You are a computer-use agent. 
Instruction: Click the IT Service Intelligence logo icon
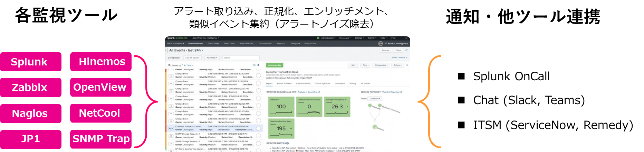381,44
